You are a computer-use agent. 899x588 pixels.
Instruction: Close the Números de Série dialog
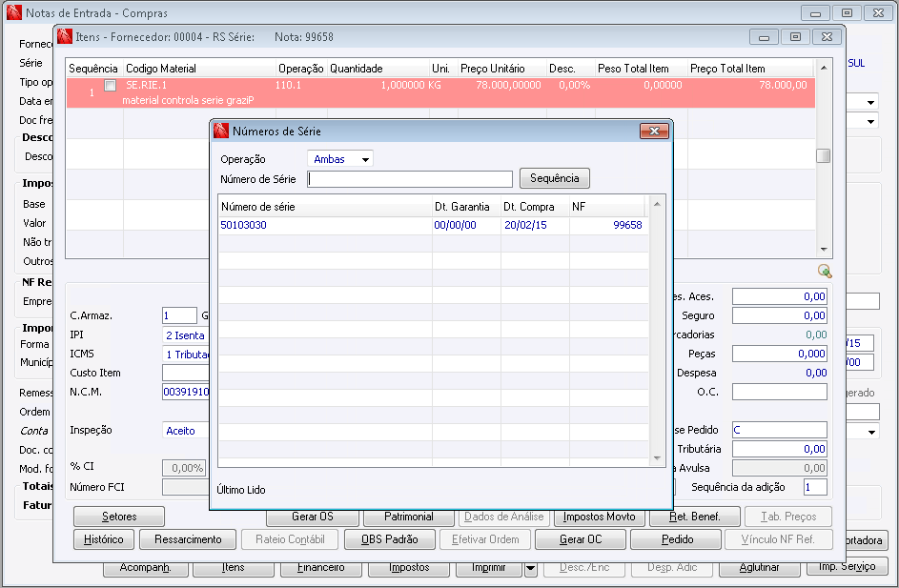654,132
